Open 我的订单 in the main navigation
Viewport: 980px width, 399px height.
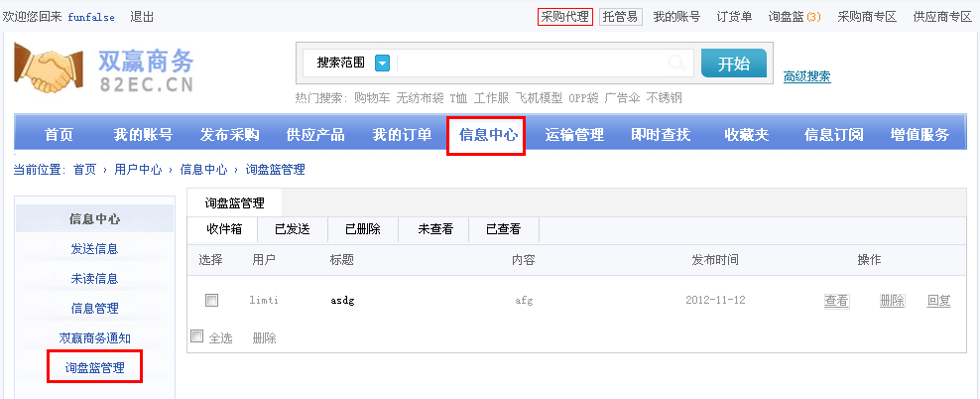[402, 135]
